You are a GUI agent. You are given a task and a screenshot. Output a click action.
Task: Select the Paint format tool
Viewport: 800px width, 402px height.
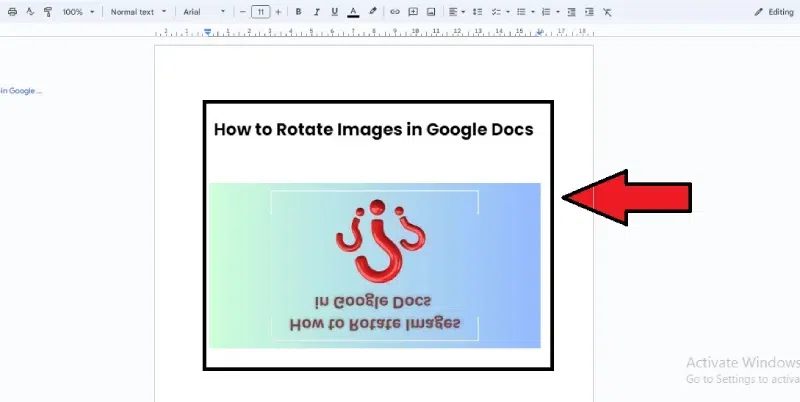pos(47,12)
